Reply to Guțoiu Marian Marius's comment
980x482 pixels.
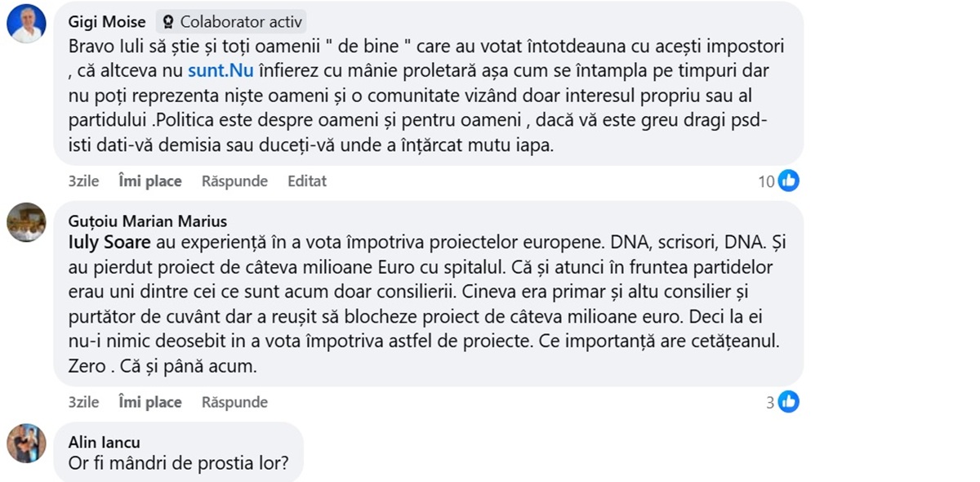(x=234, y=402)
